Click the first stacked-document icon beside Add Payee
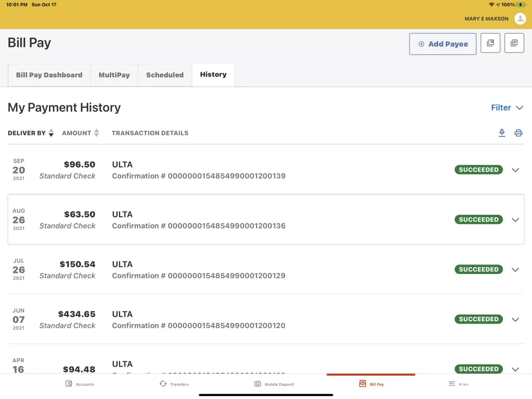The width and height of the screenshot is (532, 399). pos(490,43)
